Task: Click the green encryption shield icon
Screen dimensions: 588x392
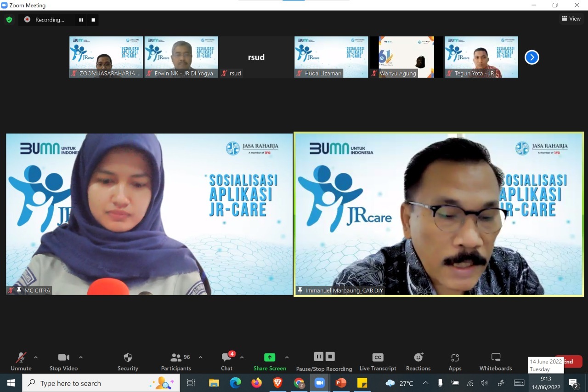Action: coord(9,20)
